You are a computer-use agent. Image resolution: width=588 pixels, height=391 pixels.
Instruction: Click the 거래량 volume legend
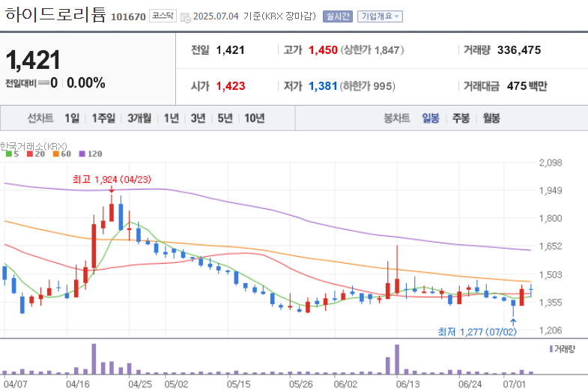click(562, 349)
